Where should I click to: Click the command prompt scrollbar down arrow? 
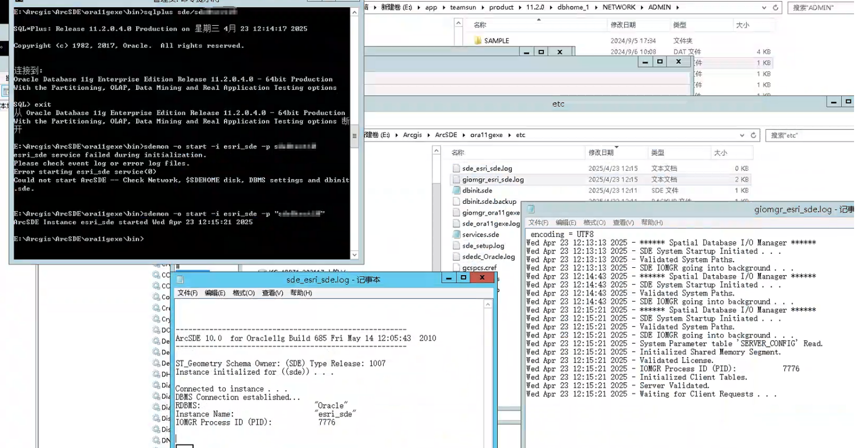pyautogui.click(x=354, y=254)
